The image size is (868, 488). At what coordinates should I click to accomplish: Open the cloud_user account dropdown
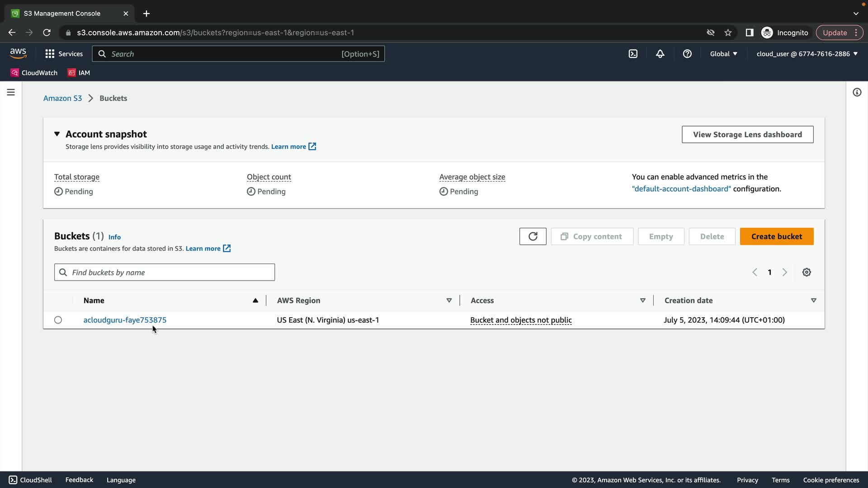coord(807,54)
